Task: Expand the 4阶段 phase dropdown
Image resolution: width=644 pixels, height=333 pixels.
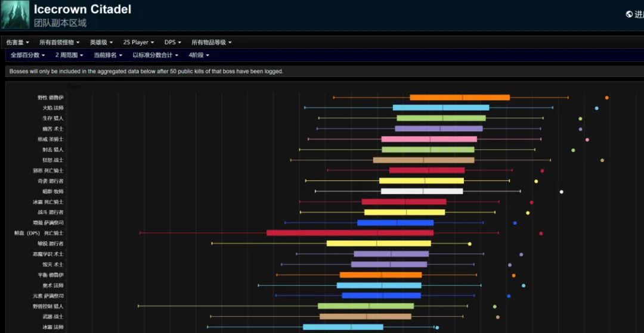Action: [199, 55]
